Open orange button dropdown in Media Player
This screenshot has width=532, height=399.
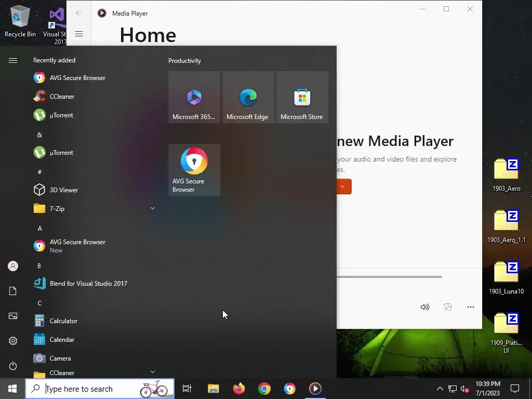coord(343,187)
